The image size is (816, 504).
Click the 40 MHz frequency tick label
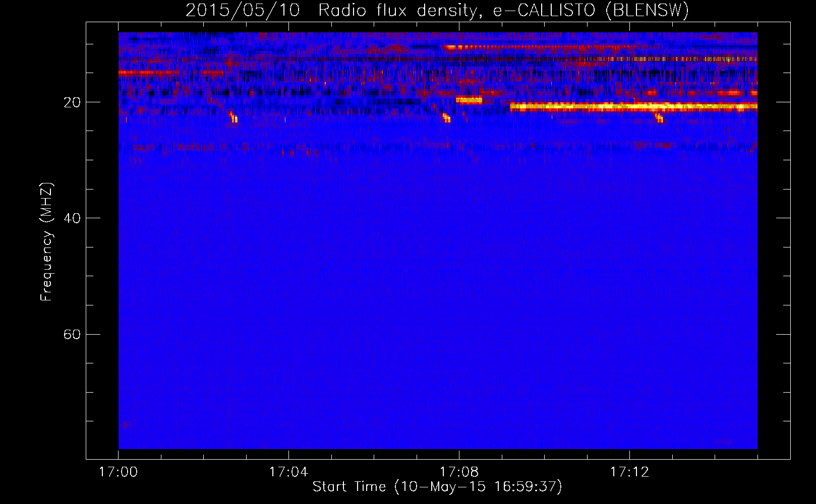pyautogui.click(x=72, y=218)
